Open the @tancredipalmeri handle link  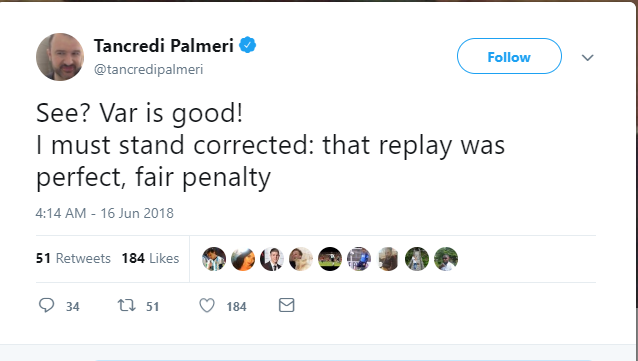point(149,69)
